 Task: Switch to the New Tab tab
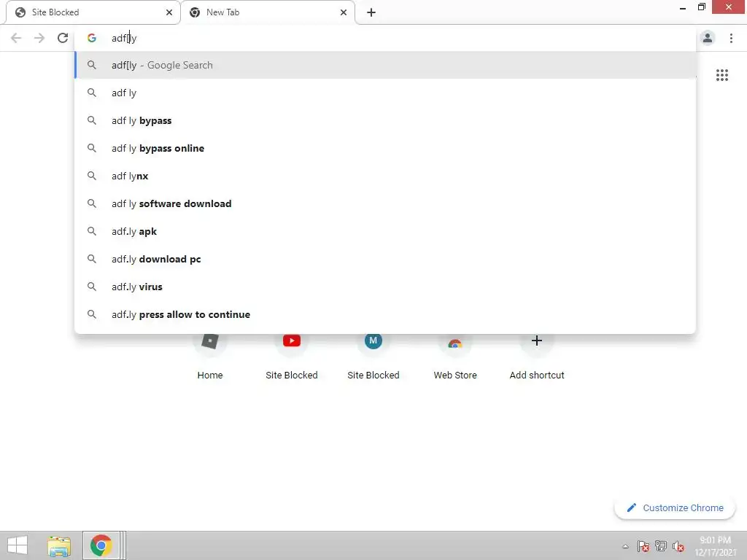point(267,12)
